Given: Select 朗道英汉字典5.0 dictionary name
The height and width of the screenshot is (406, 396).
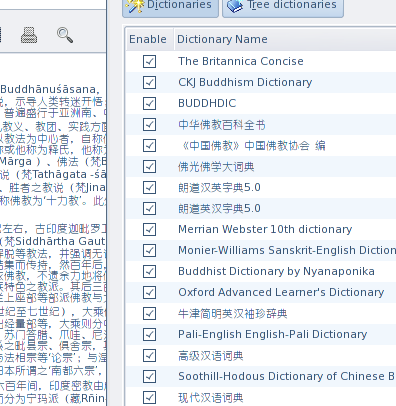Looking at the screenshot, I should point(219,209).
